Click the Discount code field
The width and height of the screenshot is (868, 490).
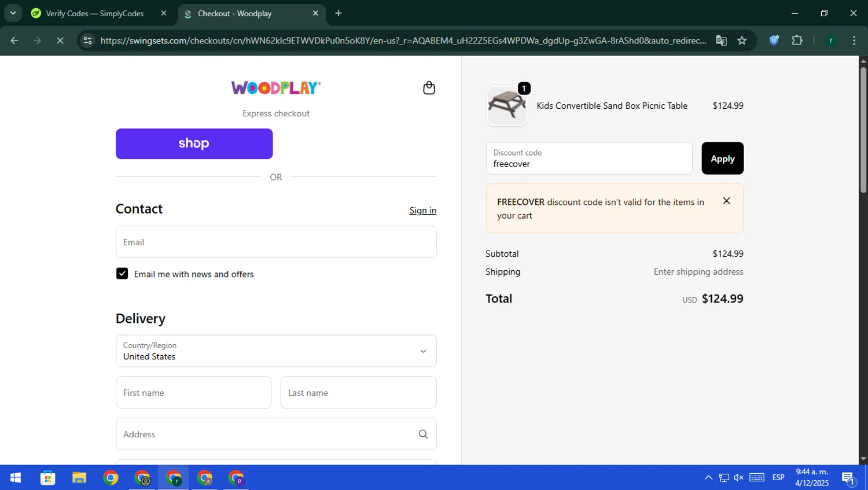point(589,159)
